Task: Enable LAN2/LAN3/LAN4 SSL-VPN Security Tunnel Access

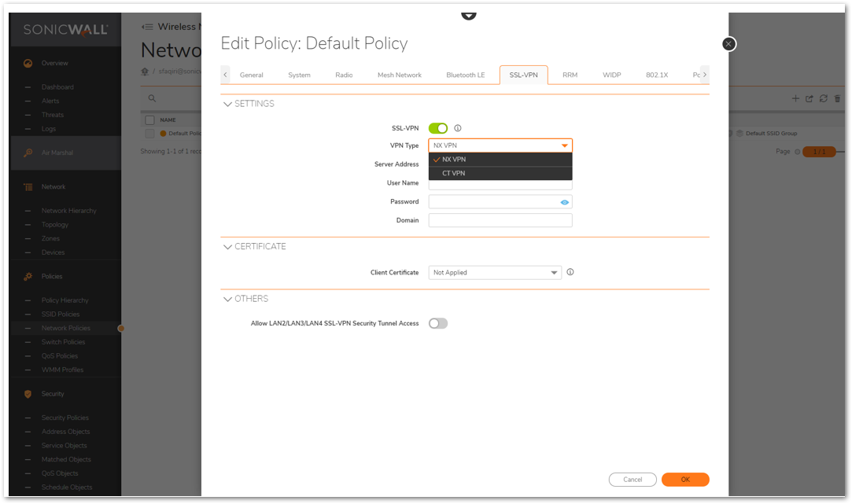Action: 438,323
